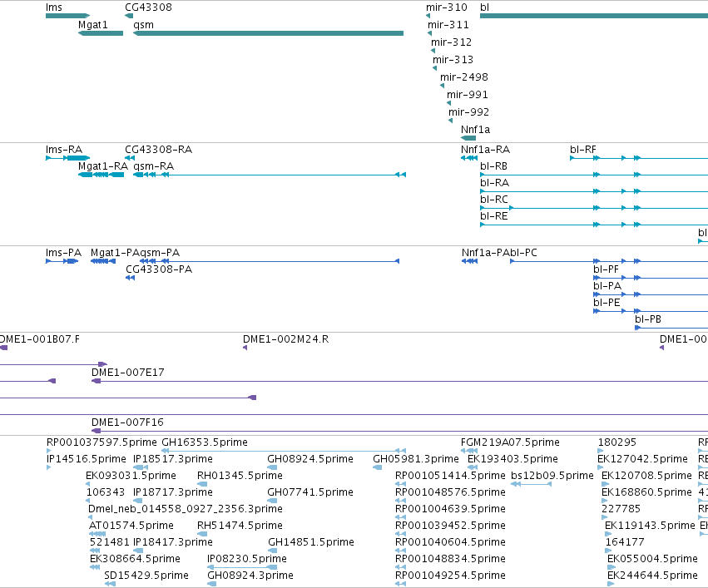Click the bl gene bar

pyautogui.click(x=594, y=16)
